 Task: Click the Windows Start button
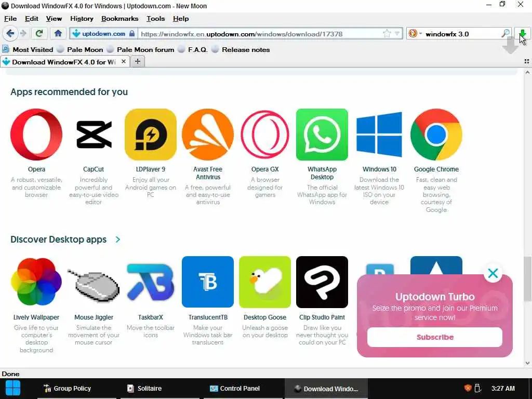pyautogui.click(x=13, y=388)
